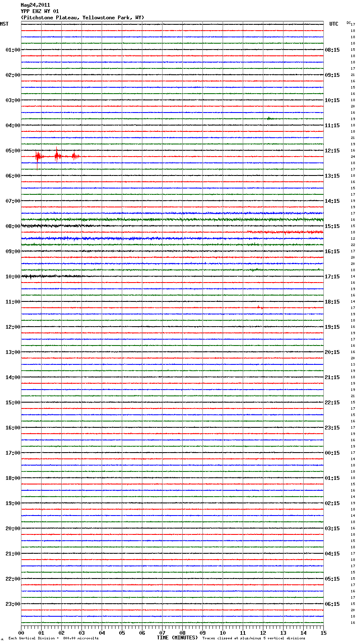Click the 'UTC' column header
Viewport: 357px width, 644px height.
click(334, 24)
